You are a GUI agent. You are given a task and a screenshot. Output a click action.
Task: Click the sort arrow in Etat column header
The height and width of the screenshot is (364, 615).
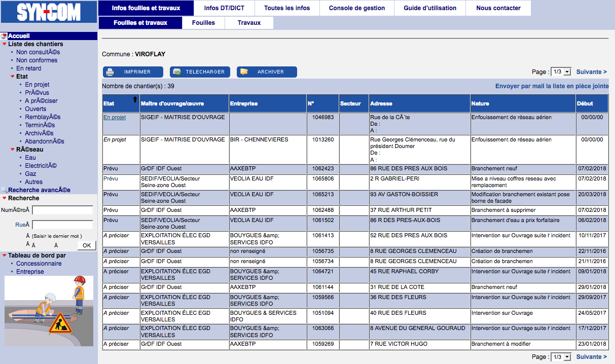pyautogui.click(x=135, y=100)
